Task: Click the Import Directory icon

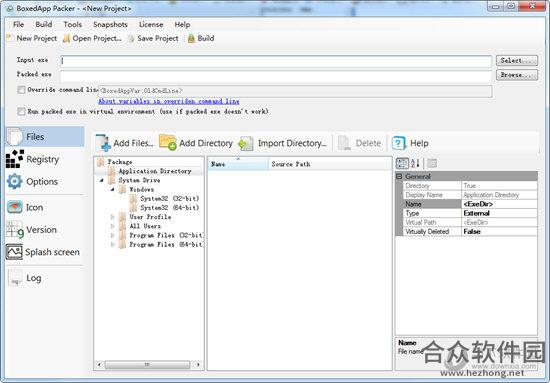Action: click(246, 143)
